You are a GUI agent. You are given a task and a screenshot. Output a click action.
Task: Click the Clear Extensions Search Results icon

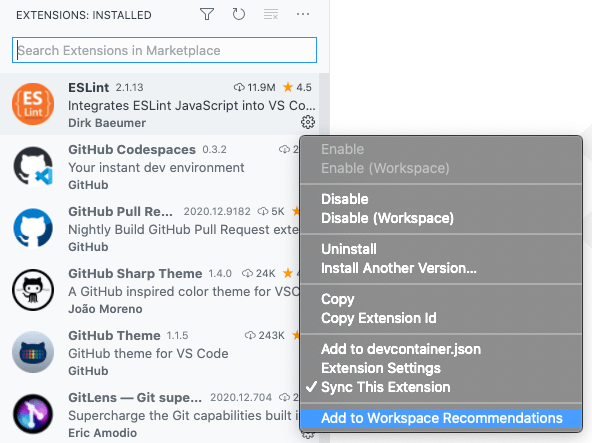[271, 14]
